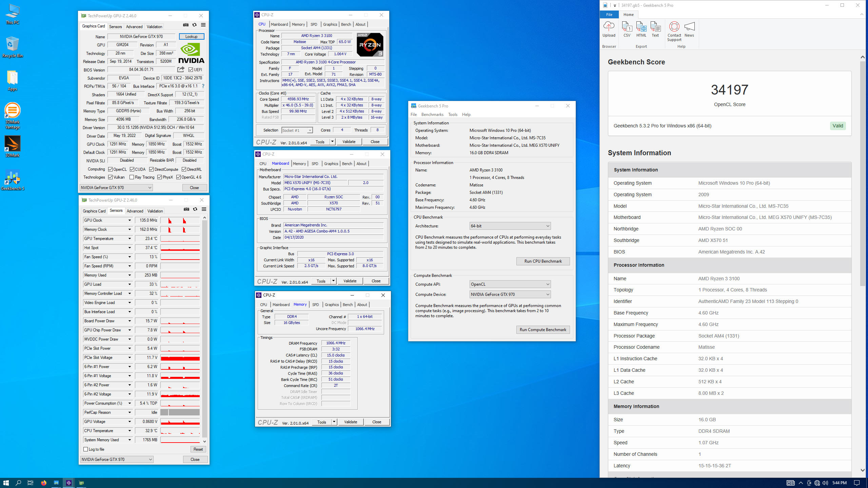
Task: Click the Lookup button in GPU-Z
Action: click(x=191, y=37)
